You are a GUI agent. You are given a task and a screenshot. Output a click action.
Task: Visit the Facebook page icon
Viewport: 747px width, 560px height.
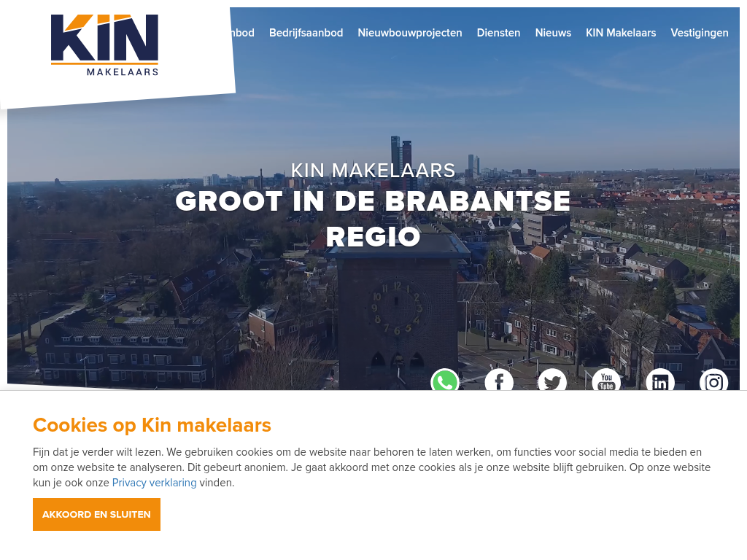(499, 379)
